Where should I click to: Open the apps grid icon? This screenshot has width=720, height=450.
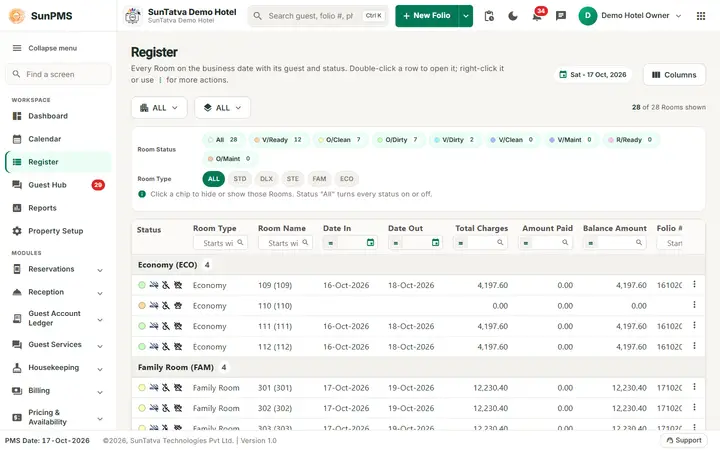click(x=701, y=16)
